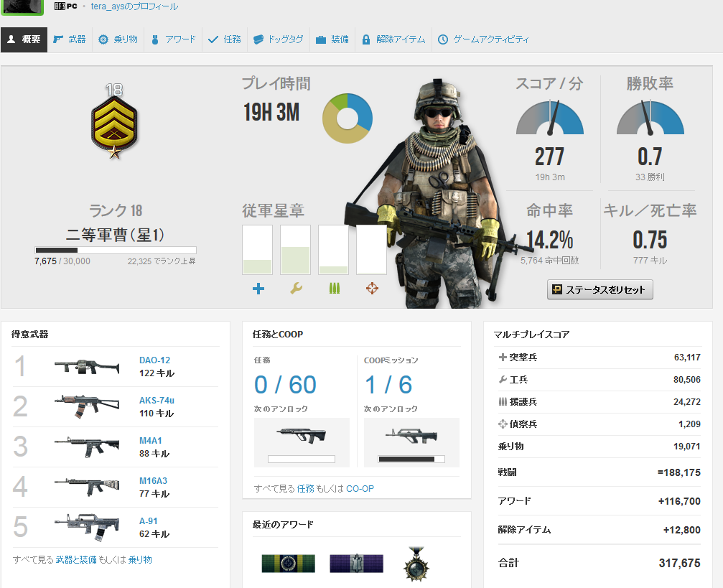Click the COOP unlock progress bar

pyautogui.click(x=411, y=459)
